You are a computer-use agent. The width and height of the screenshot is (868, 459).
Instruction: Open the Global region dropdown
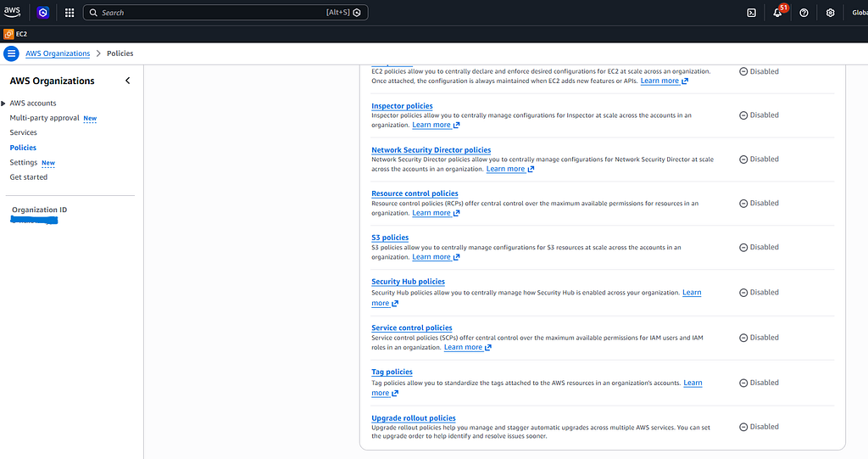[x=860, y=13]
